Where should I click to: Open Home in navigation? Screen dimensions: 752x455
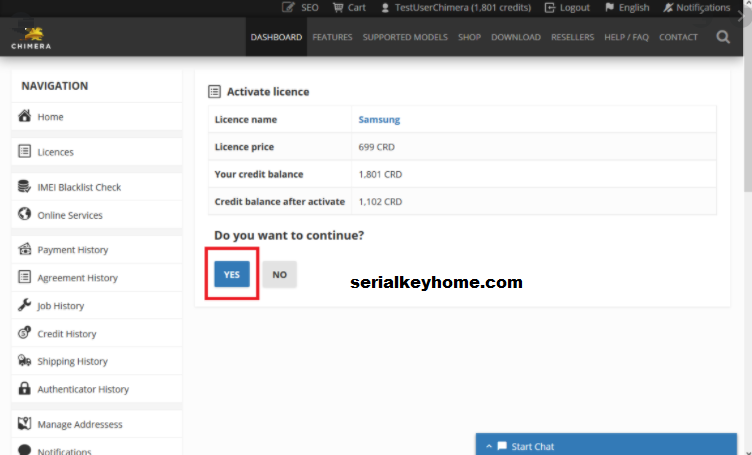click(97, 117)
